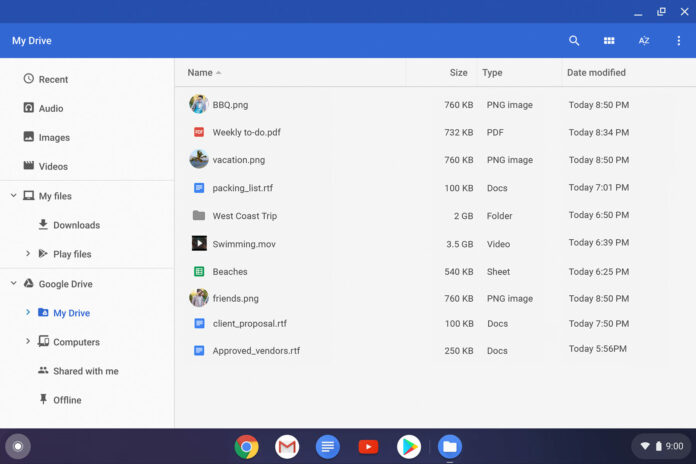This screenshot has width=696, height=464.
Task: Open Gmail from the shelf
Action: pos(287,447)
